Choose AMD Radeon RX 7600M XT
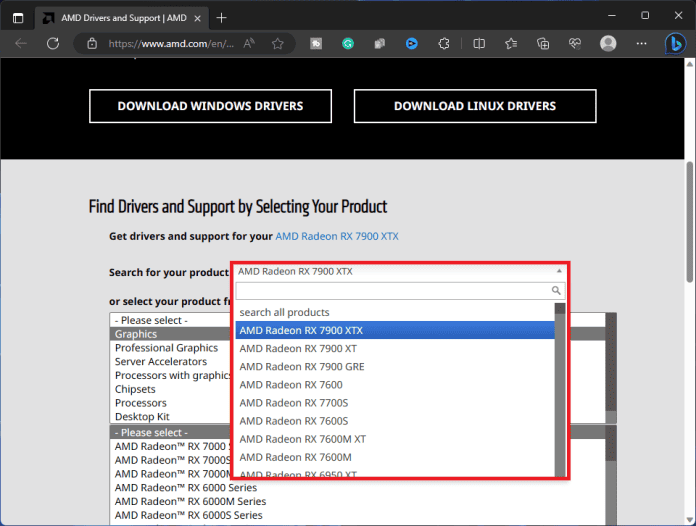Viewport: 696px width, 526px height. pyautogui.click(x=395, y=439)
